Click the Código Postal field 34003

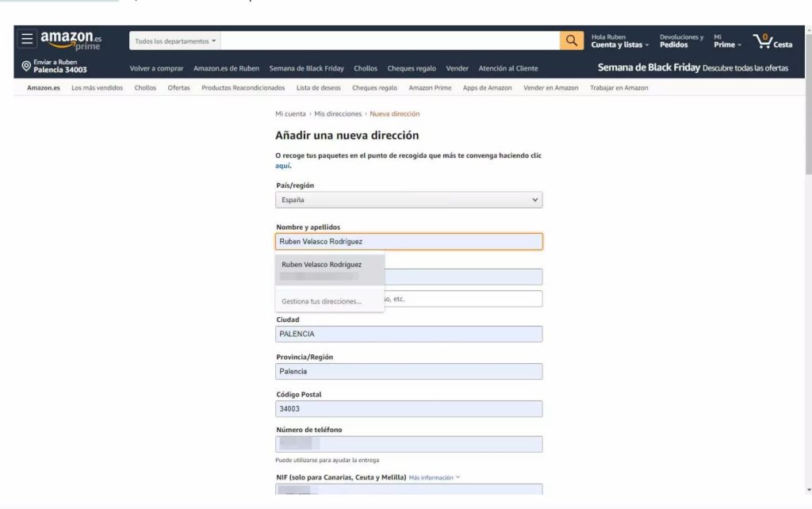pyautogui.click(x=408, y=408)
